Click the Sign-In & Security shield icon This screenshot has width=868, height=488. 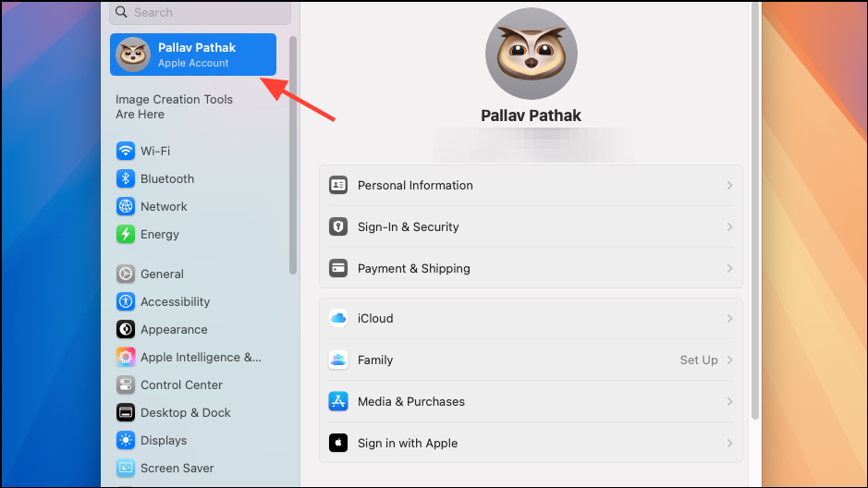point(338,226)
